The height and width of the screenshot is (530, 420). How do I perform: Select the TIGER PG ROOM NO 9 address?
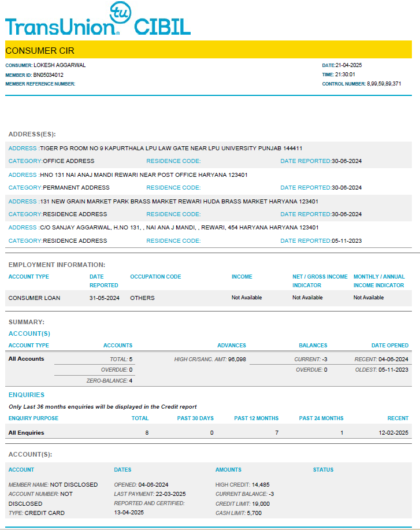coord(171,149)
